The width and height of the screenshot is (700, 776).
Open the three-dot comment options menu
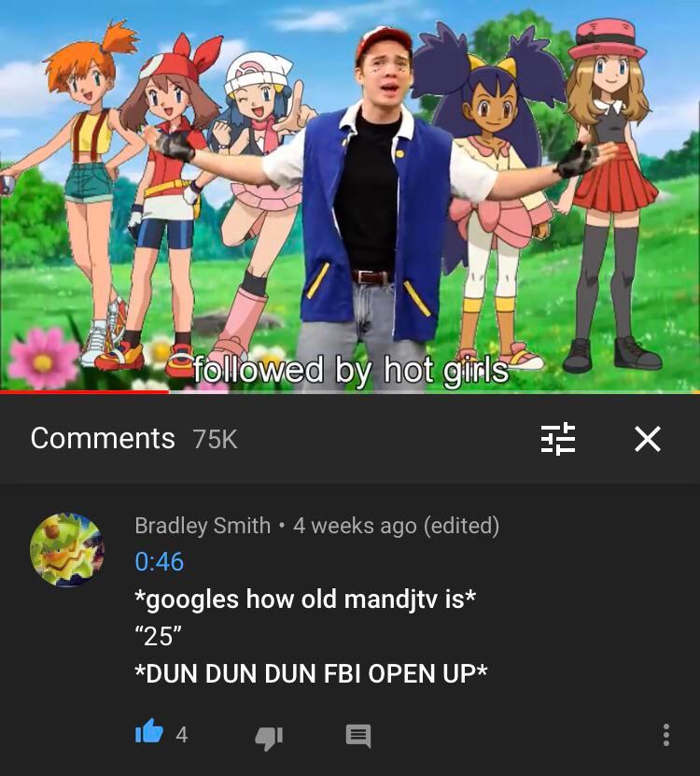[665, 734]
